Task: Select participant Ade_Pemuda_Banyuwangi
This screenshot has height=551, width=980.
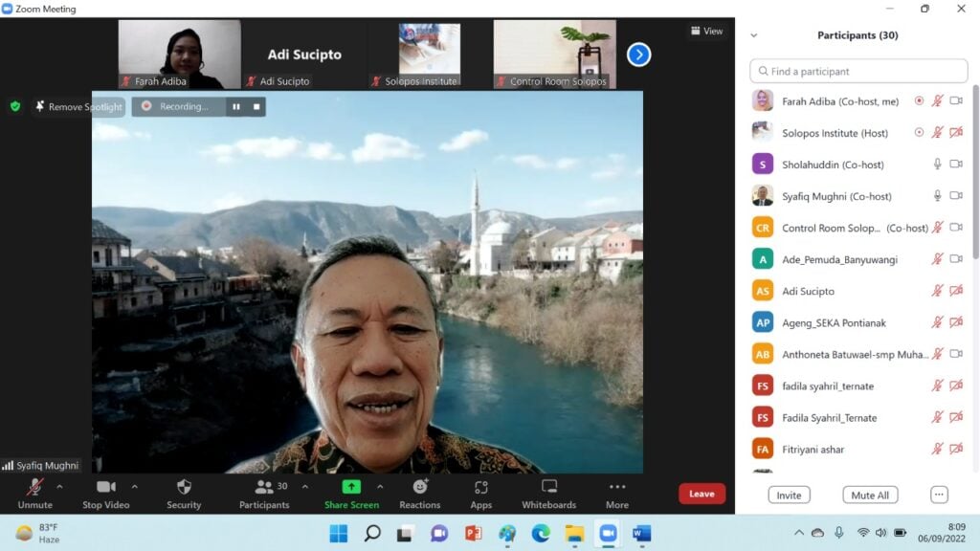Action: 858,259
